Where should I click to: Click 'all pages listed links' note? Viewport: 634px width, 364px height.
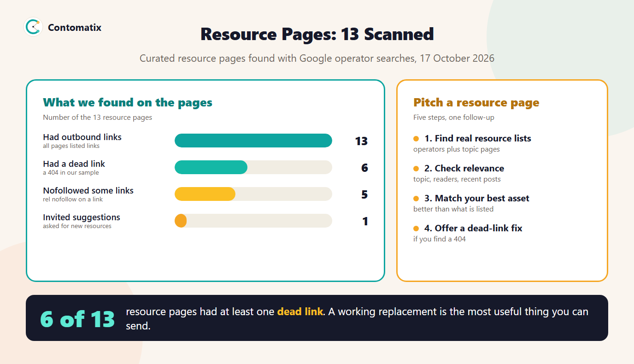pos(71,146)
